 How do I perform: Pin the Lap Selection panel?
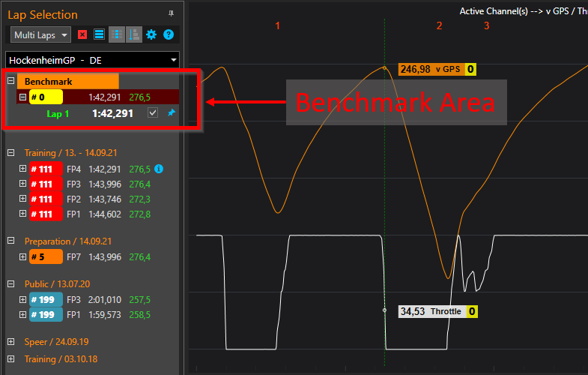171,13
